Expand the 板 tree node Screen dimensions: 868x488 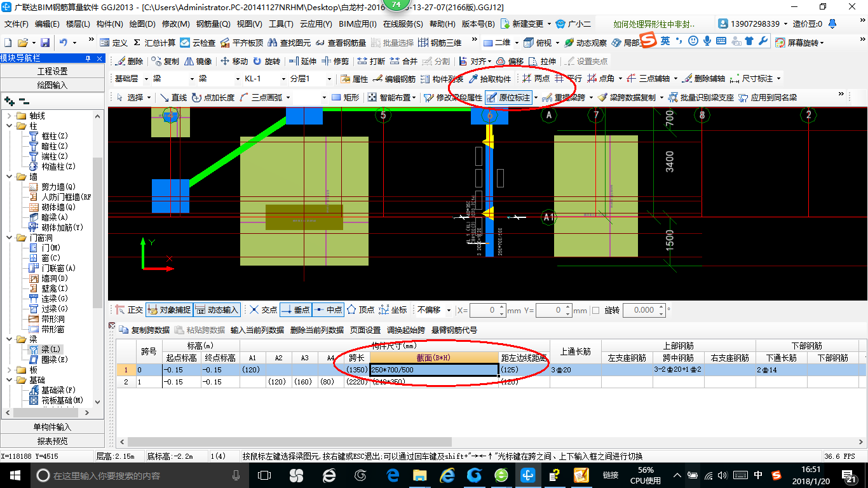(x=10, y=370)
